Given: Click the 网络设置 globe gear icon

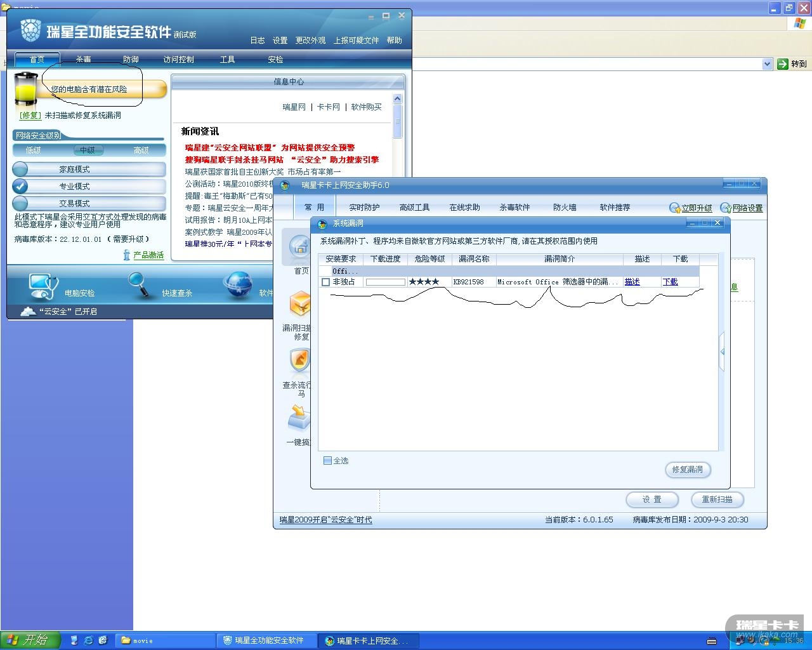Looking at the screenshot, I should [x=726, y=208].
